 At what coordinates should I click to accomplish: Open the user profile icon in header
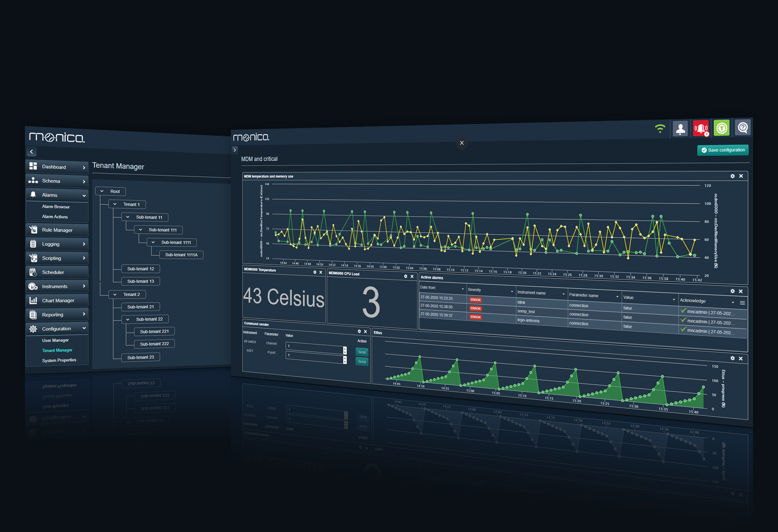[x=680, y=129]
